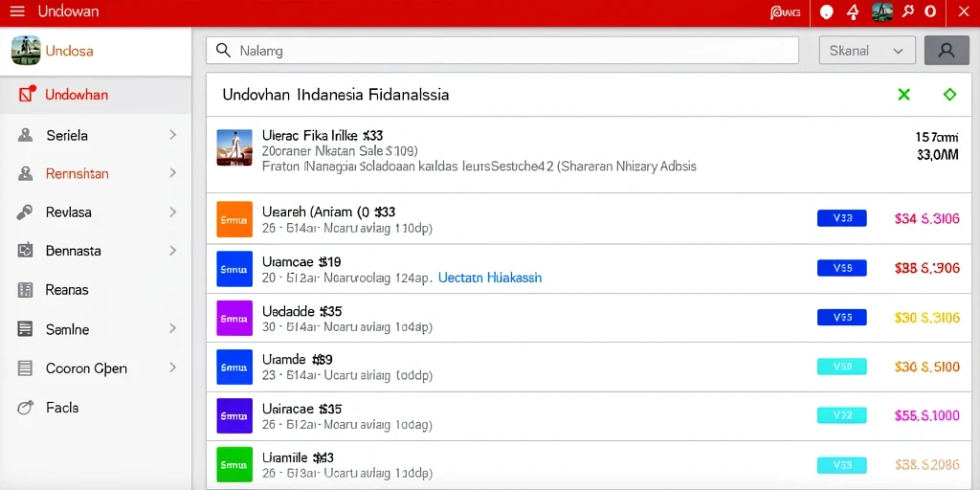Open the hamburger menu in the red title bar
The image size is (980, 490).
17,11
